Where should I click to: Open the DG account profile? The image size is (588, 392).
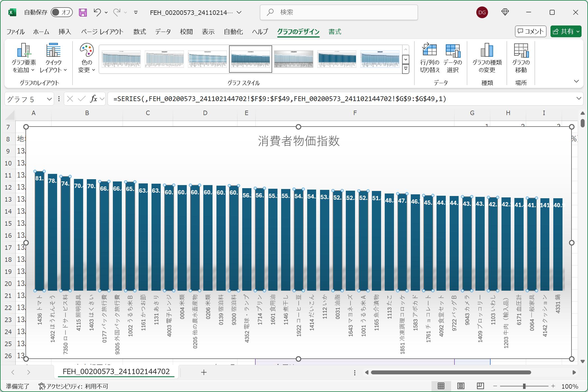(482, 12)
